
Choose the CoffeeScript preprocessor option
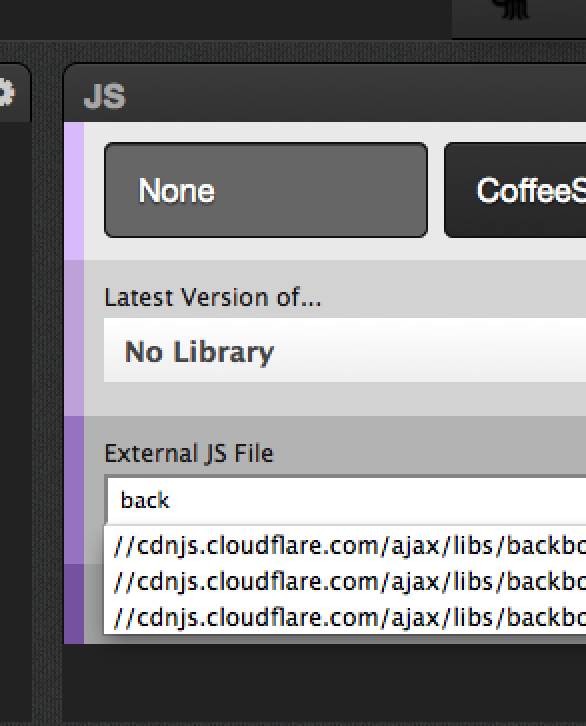tap(515, 190)
